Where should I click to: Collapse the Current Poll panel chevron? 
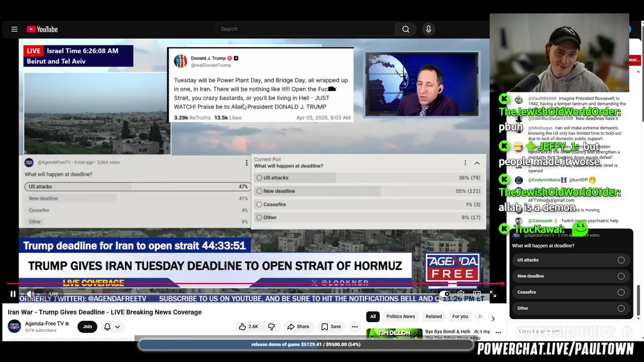click(477, 163)
